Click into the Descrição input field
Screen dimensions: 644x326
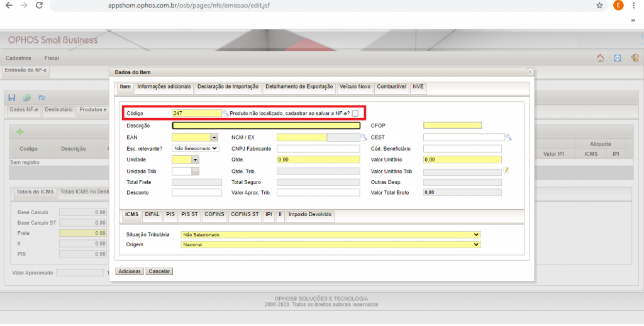click(x=266, y=126)
